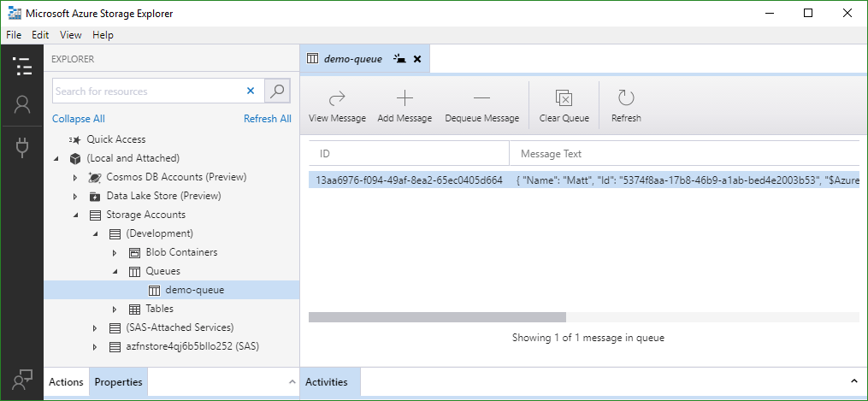The width and height of the screenshot is (868, 401).
Task: Clear the search field with the X
Action: click(251, 91)
